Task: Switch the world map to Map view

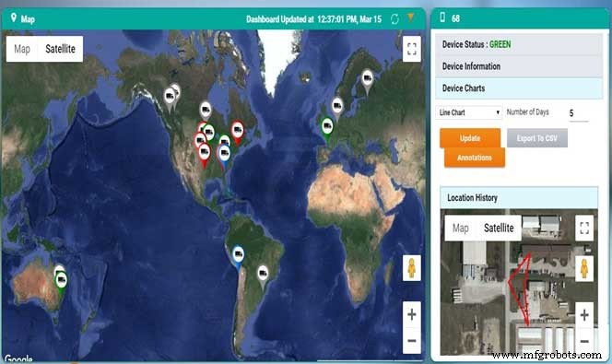Action: [x=22, y=49]
